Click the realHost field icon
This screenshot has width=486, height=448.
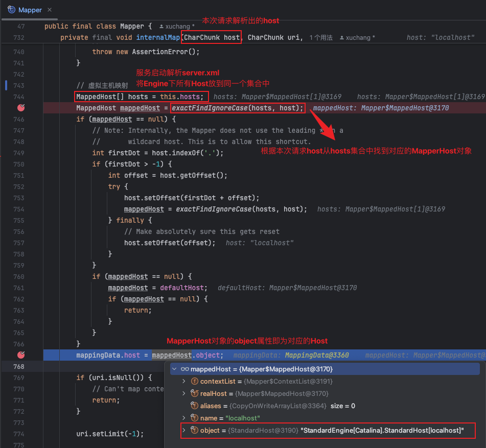click(x=195, y=393)
